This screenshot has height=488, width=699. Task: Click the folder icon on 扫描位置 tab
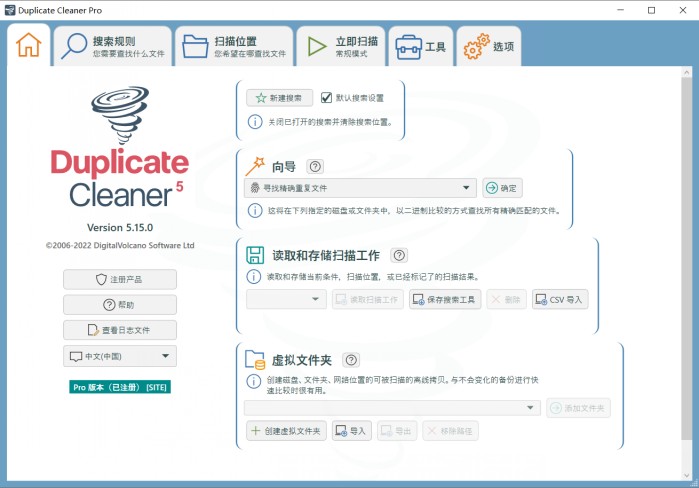[195, 46]
